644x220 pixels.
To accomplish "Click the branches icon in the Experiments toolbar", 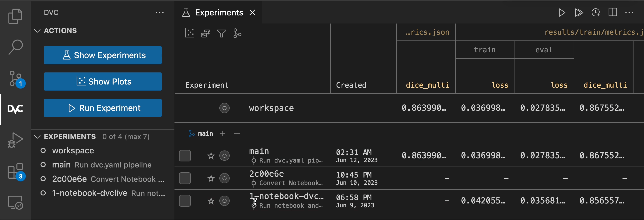I will [x=237, y=33].
